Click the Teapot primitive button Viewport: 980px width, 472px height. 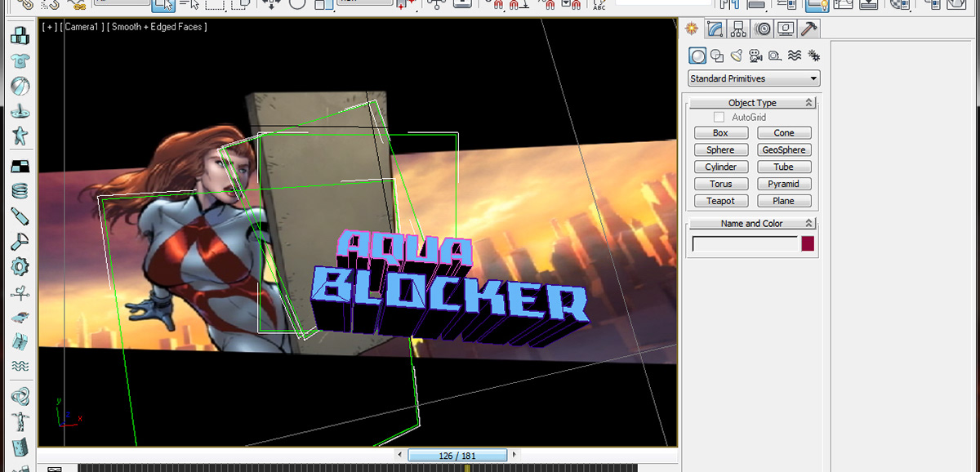coord(720,201)
